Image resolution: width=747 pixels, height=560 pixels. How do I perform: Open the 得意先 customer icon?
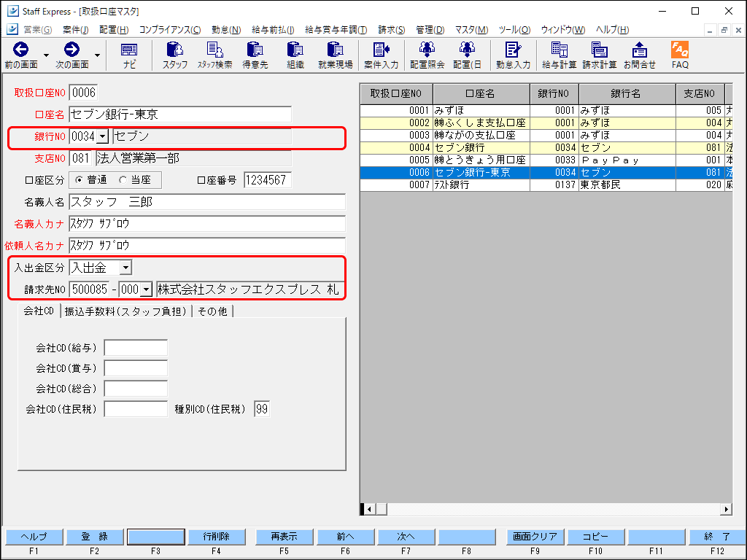click(x=255, y=55)
